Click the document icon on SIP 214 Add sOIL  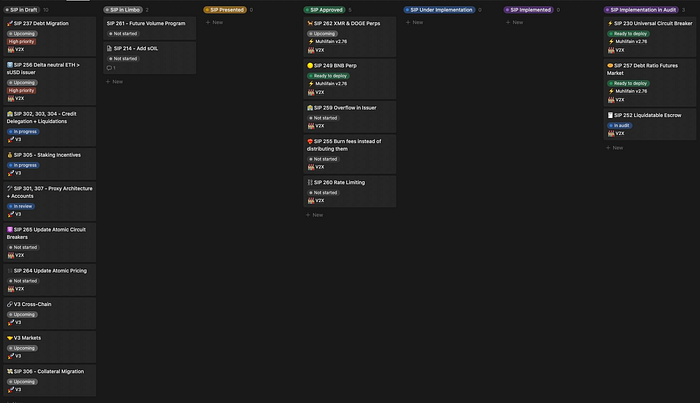[109, 48]
